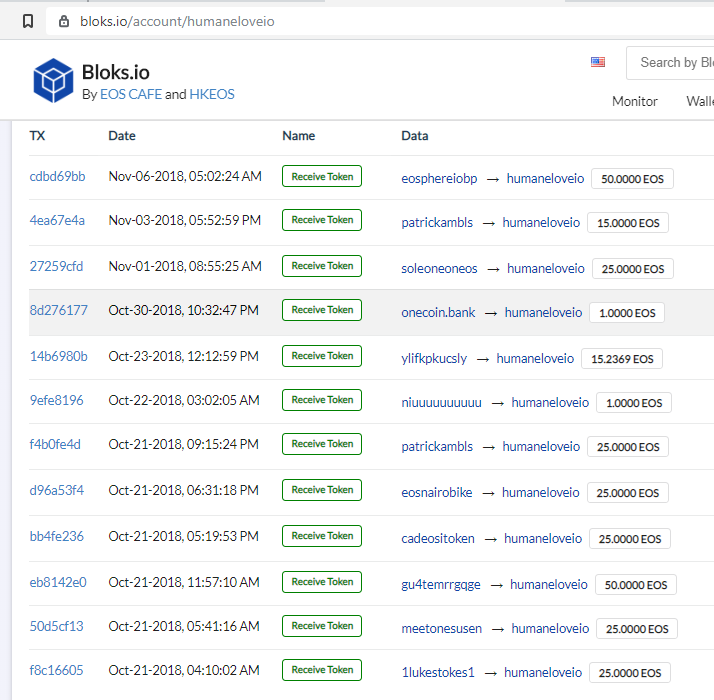Viewport: 714px width, 700px height.
Task: Click the 15.0000 EOS amount box
Action: 628,223
